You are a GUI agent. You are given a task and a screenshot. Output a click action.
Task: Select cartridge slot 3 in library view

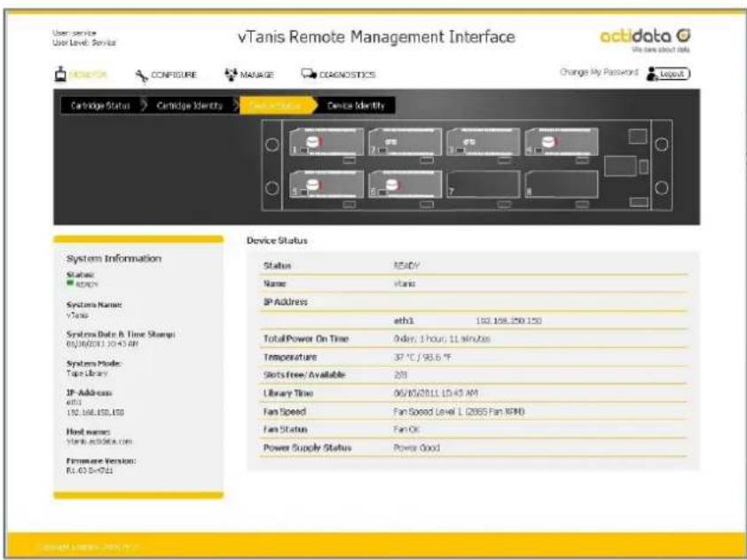pos(484,141)
